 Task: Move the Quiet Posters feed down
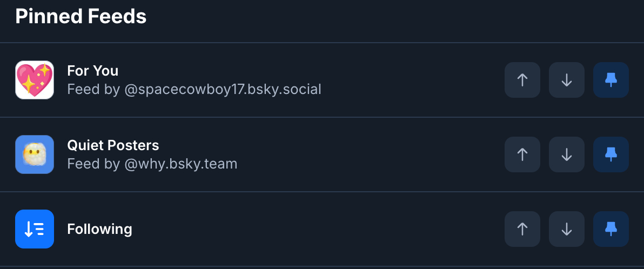tap(567, 154)
